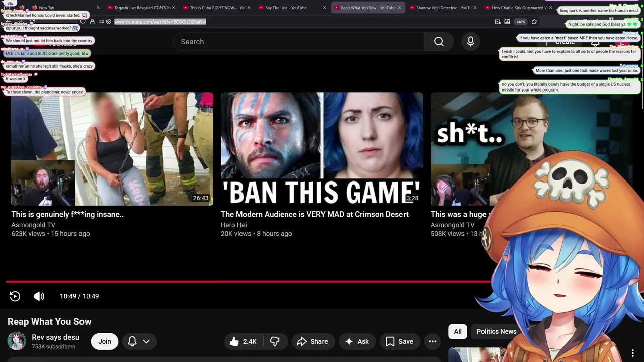Open the Share dialog

312,341
